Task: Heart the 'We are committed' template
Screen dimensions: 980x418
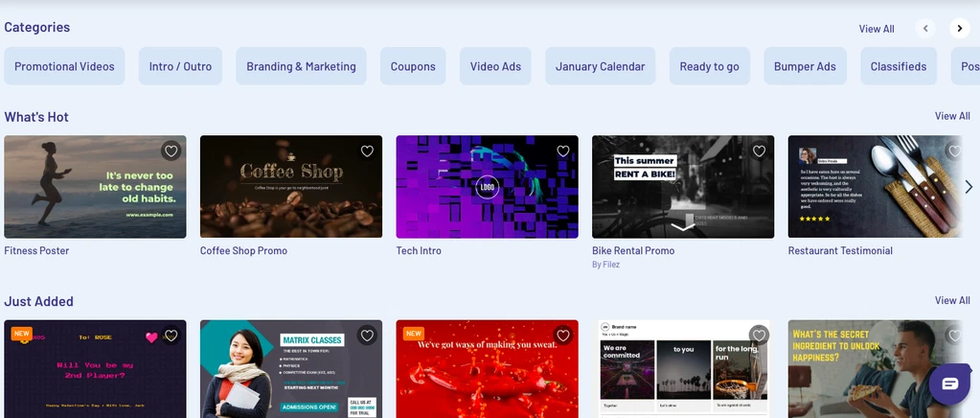Action: click(759, 336)
